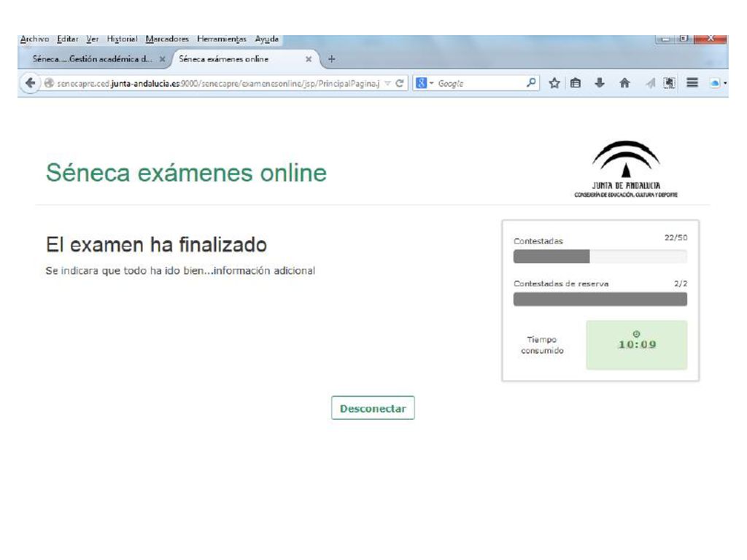Click the 22/50 answered count
Screen dimensions: 747x560
pos(676,238)
